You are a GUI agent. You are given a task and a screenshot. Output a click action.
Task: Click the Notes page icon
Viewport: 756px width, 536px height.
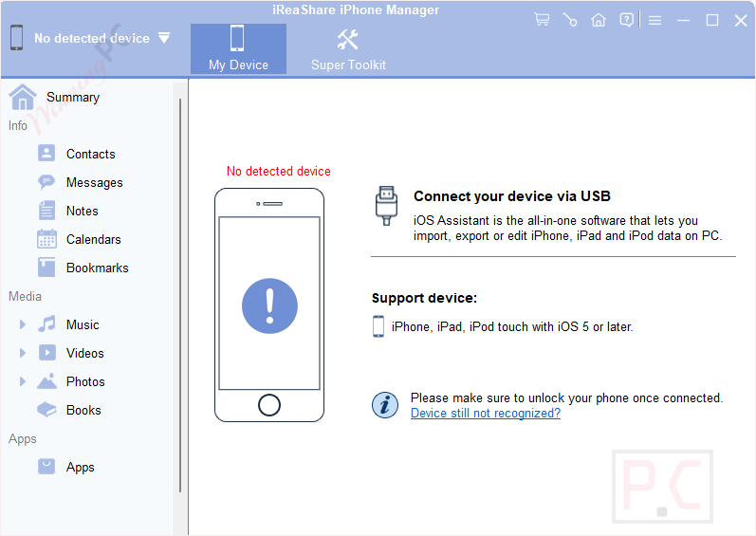point(46,211)
